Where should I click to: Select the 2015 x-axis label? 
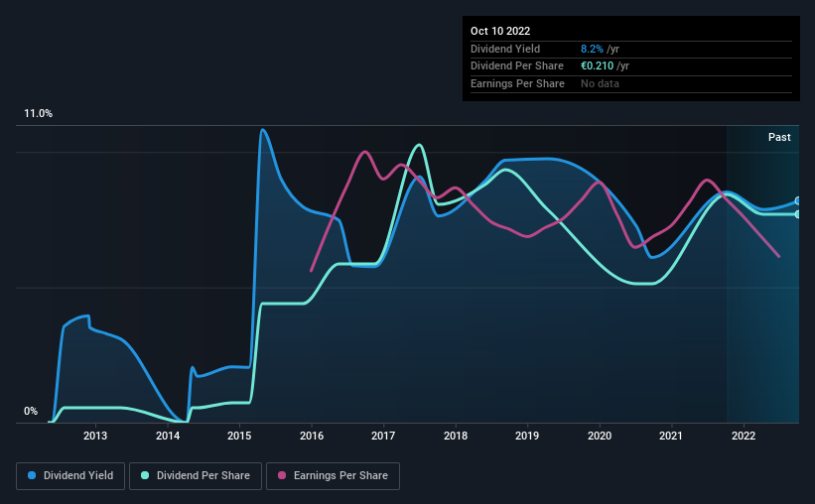(x=239, y=436)
